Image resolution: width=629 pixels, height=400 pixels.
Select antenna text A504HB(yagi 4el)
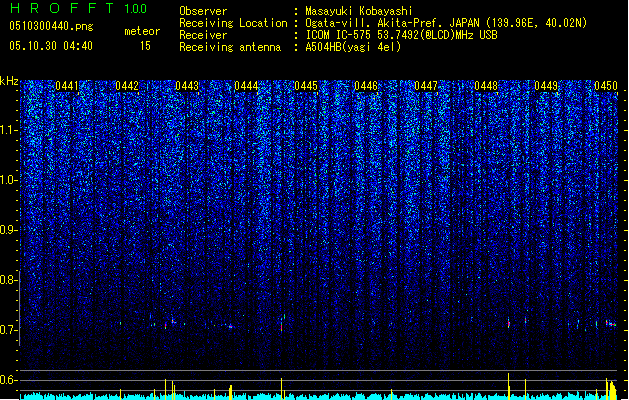[x=353, y=47]
